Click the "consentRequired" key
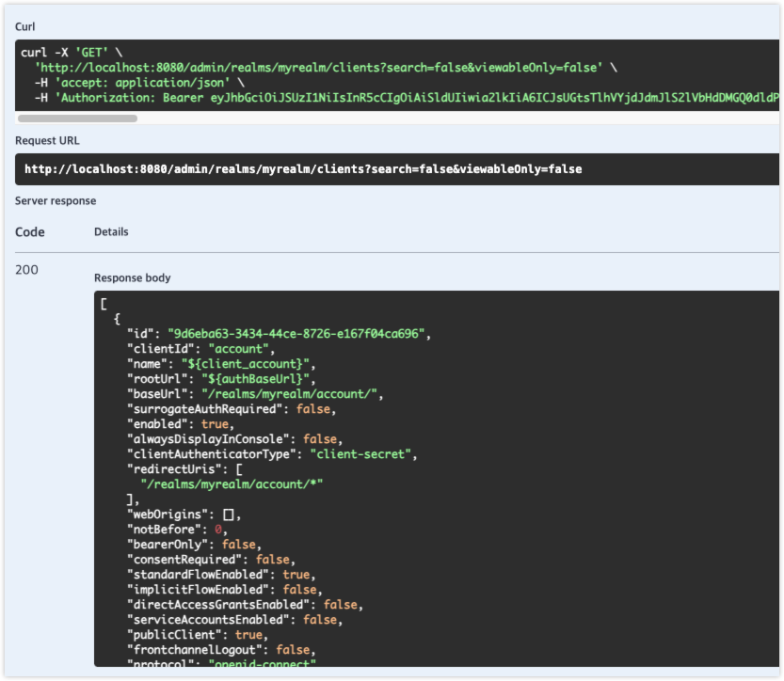Image resolution: width=784 pixels, height=681 pixels. (x=184, y=559)
